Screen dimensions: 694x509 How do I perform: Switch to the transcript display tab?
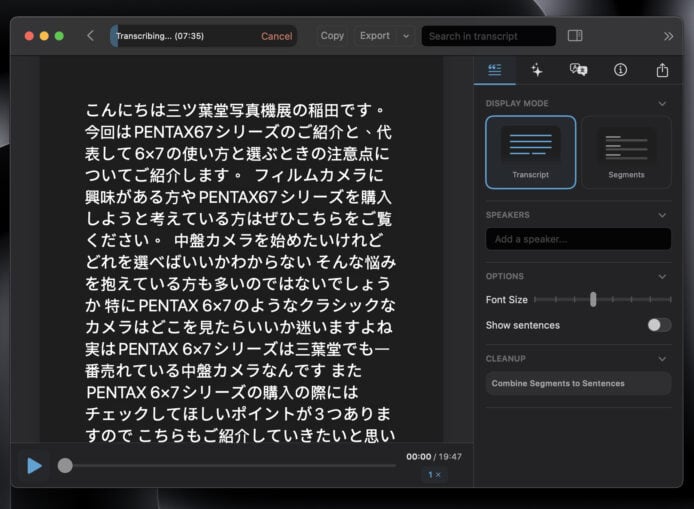pos(495,70)
